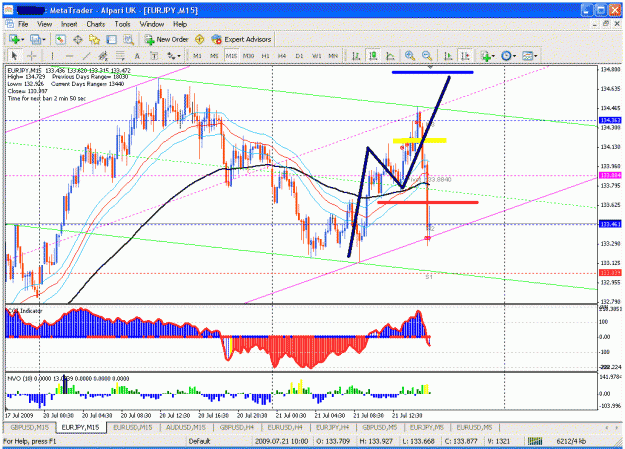Select the Vertical Line drawing tool
The width and height of the screenshot is (625, 449).
52,56
